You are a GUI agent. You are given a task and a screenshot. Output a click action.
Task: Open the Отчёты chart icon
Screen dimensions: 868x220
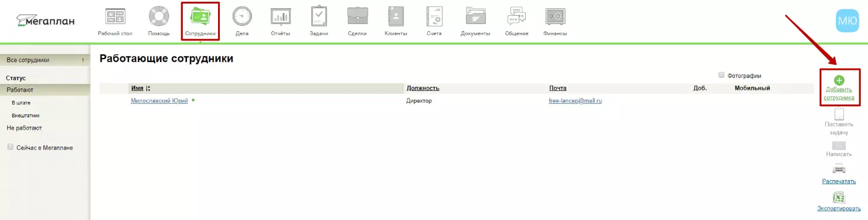280,16
